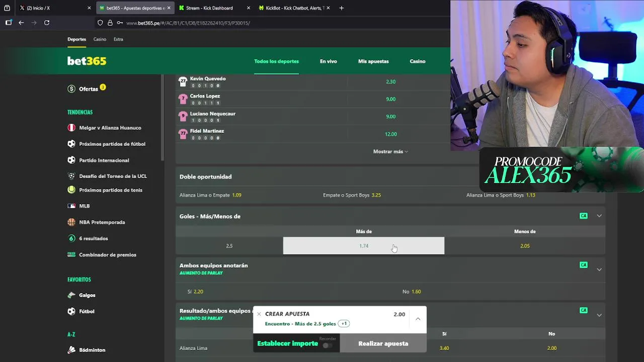644x362 pixels.
Task: Open the Todos los deportes tab
Action: click(x=276, y=61)
